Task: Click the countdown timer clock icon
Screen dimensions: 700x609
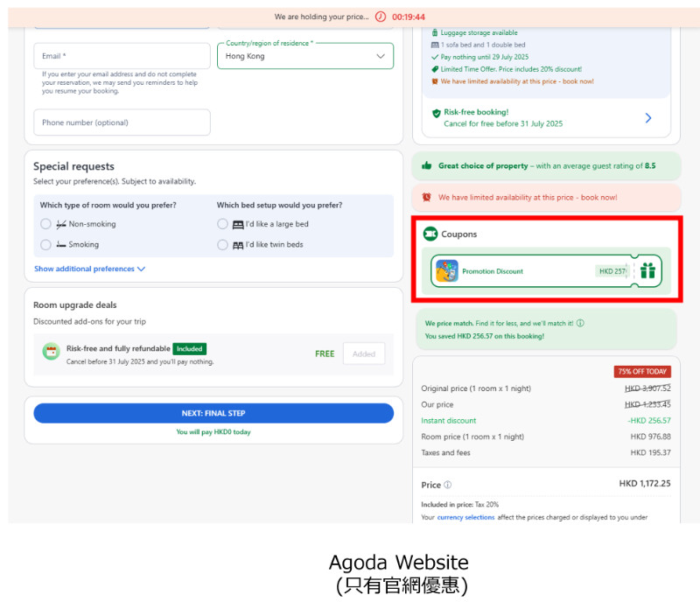Action: point(381,17)
